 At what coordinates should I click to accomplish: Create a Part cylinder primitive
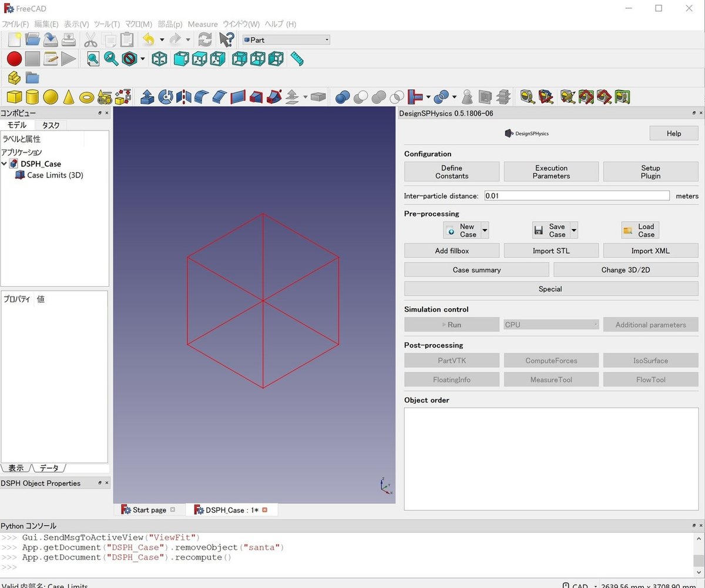tap(32, 97)
